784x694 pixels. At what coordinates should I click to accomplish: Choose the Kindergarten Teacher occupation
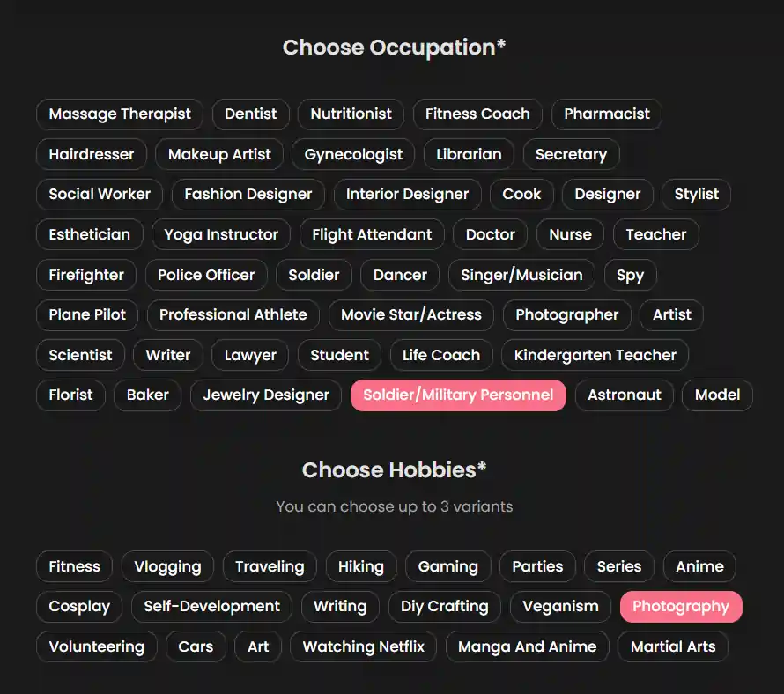[x=595, y=355]
